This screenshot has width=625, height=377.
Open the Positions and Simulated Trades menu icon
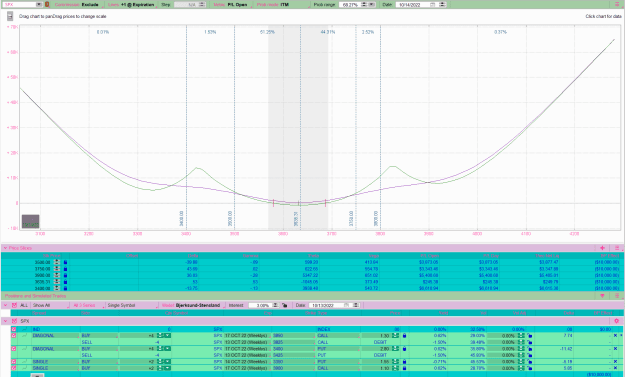(x=617, y=296)
